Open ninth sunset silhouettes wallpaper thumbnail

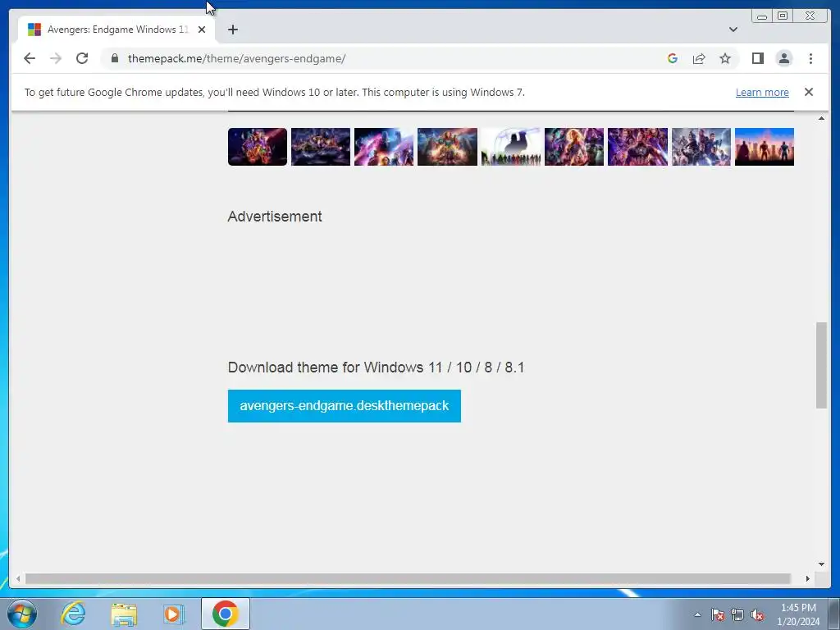pyautogui.click(x=764, y=147)
